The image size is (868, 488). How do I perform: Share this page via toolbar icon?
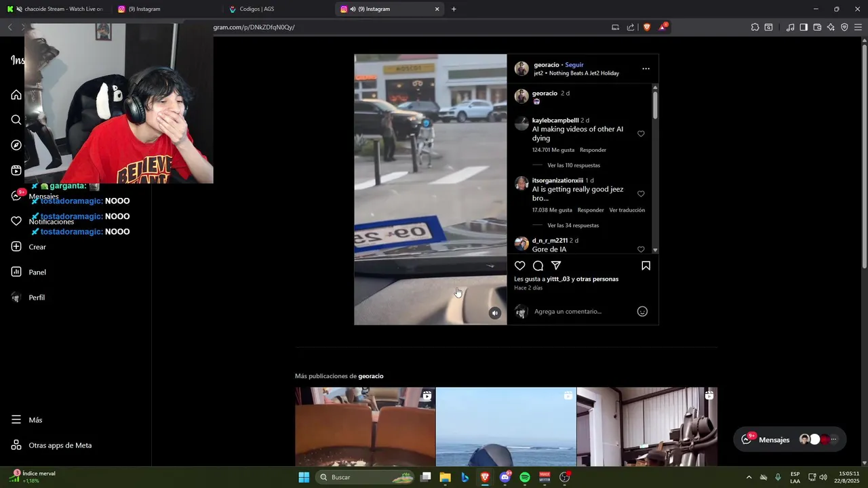pos(631,27)
